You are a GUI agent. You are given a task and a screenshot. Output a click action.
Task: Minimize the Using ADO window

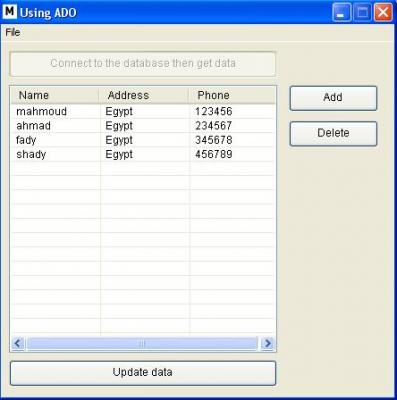341,12
